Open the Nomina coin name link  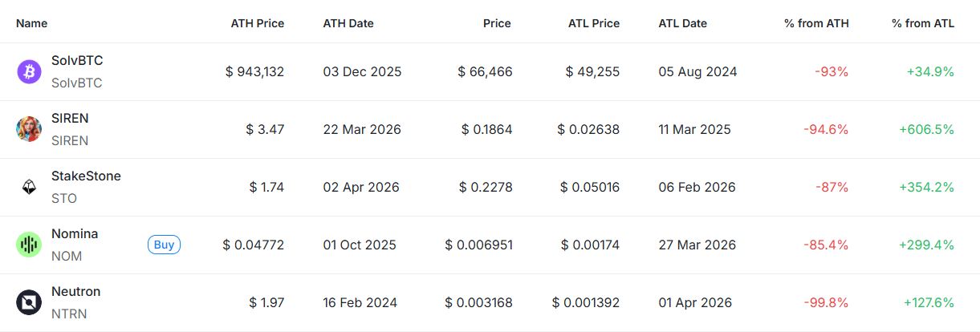(x=75, y=233)
